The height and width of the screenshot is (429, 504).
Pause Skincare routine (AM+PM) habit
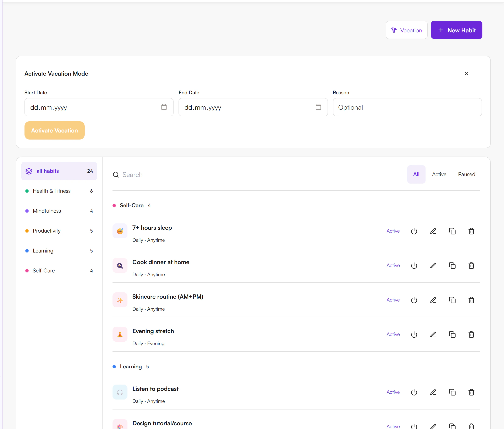tap(414, 300)
